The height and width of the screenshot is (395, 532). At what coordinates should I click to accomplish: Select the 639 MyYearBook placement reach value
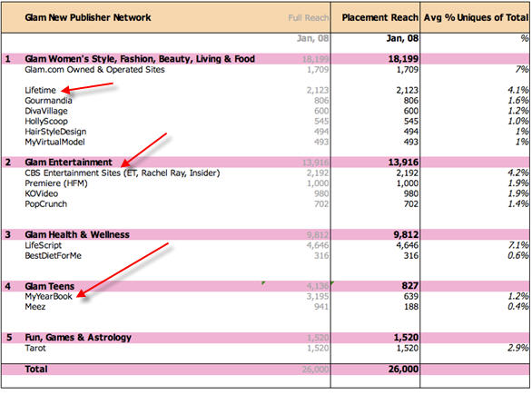411,297
